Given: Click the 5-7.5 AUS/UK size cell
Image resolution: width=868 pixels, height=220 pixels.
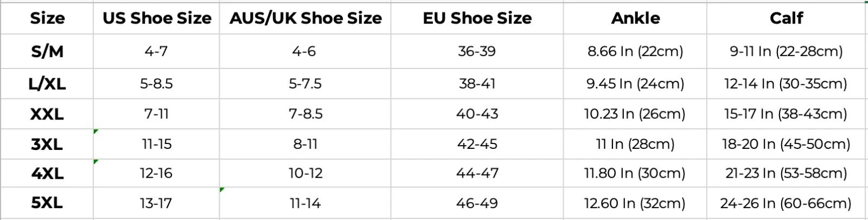Looking at the screenshot, I should point(305,84).
